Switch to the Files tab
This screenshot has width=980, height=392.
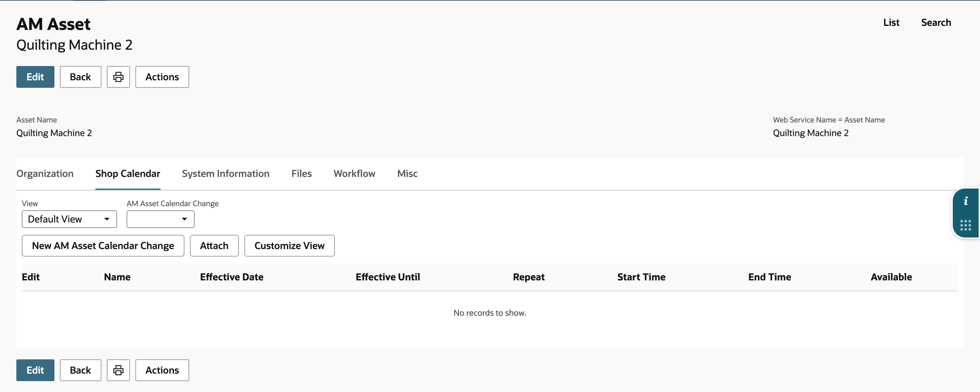(301, 174)
